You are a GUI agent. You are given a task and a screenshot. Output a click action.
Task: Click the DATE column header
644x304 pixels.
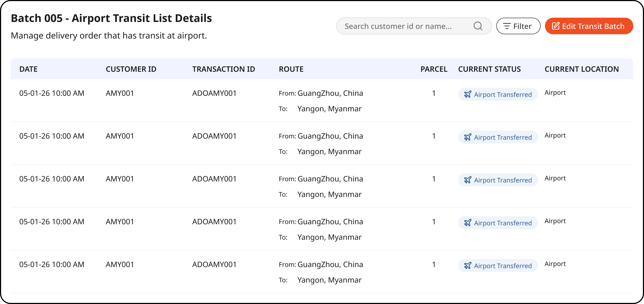pos(28,69)
